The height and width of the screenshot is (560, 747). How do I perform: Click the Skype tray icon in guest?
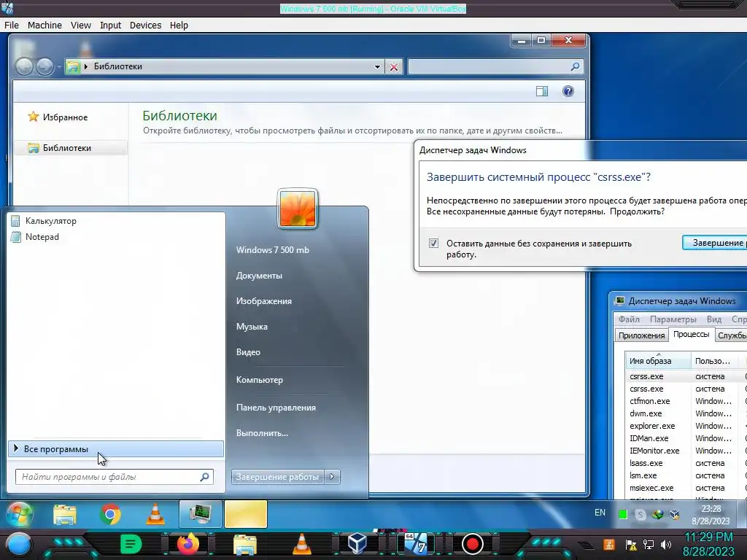coord(640,514)
